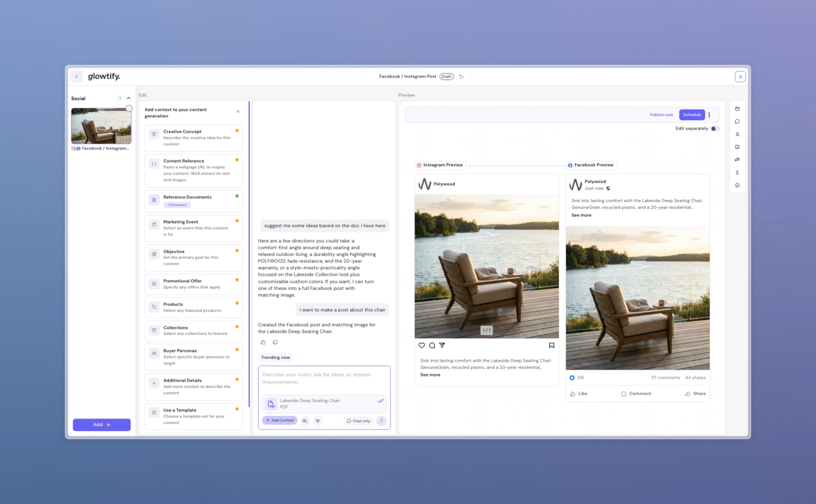Click the Reference Documents file icon
Image resolution: width=816 pixels, height=504 pixels.
pos(154,200)
